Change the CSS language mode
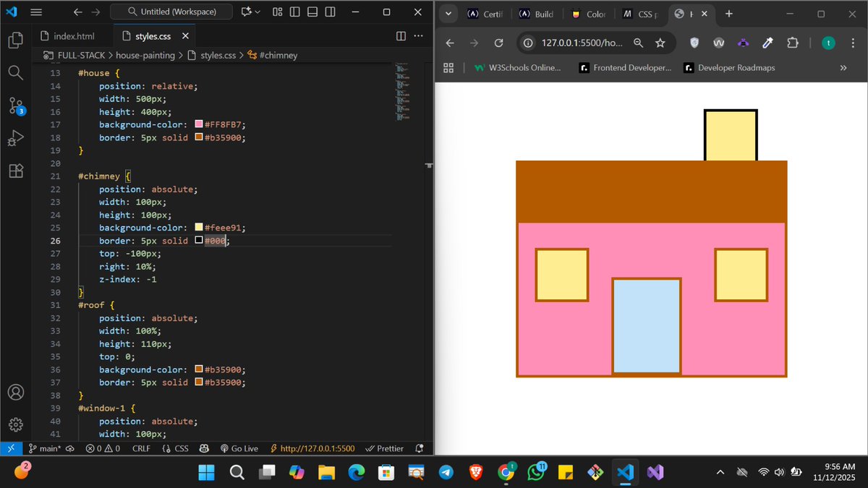 pyautogui.click(x=175, y=448)
